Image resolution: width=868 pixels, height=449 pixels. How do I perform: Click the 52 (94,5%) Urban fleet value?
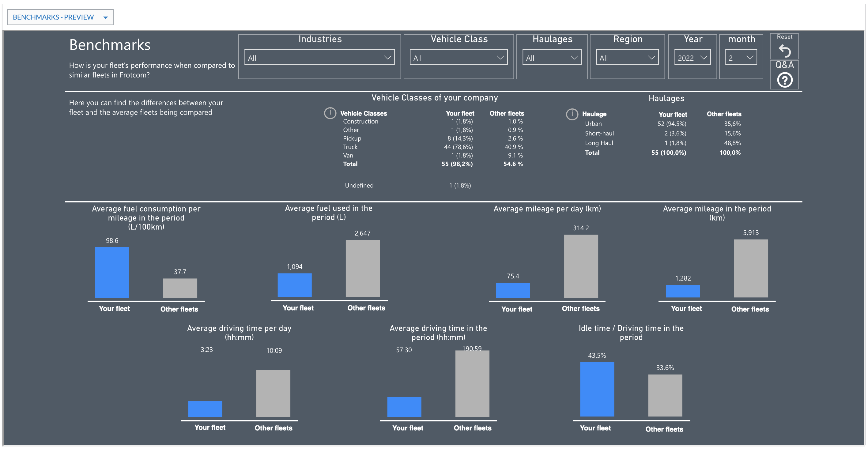[x=672, y=124]
